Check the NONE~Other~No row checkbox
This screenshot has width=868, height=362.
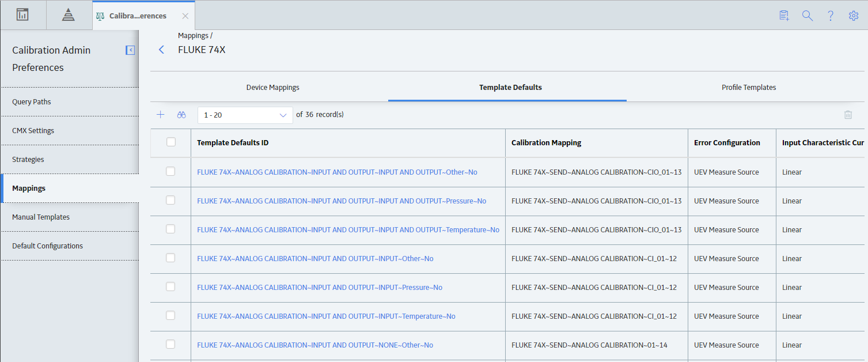point(170,344)
